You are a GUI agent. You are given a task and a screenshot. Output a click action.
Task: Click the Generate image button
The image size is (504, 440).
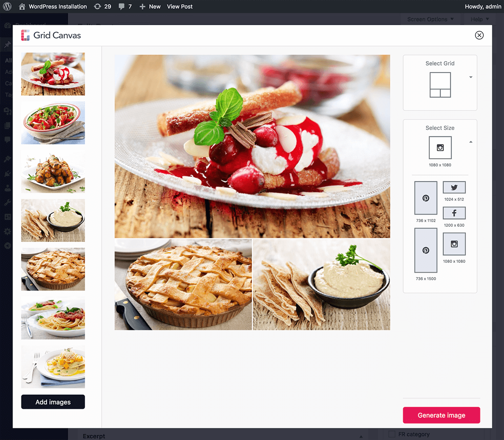tap(441, 415)
